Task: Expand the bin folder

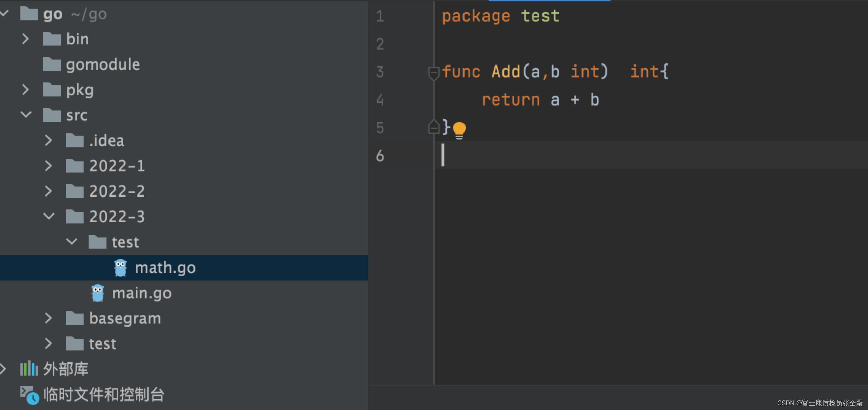Action: coord(25,39)
